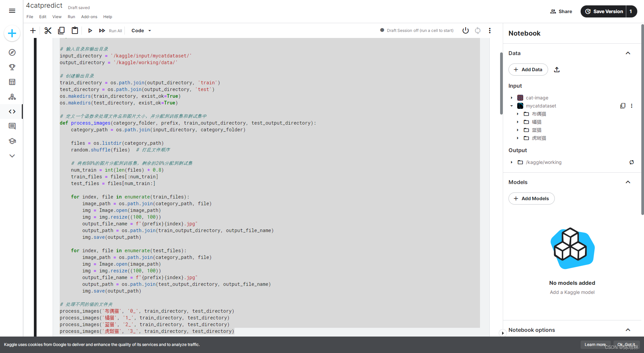Collapse the right sidebar panel arrow
Viewport: 644px width, 353px height.
[502, 333]
